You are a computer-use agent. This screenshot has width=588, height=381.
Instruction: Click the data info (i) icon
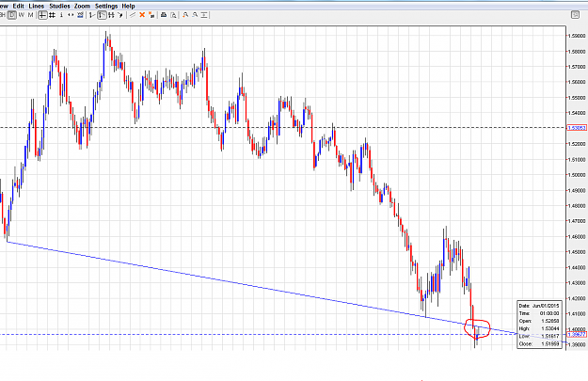click(61, 15)
